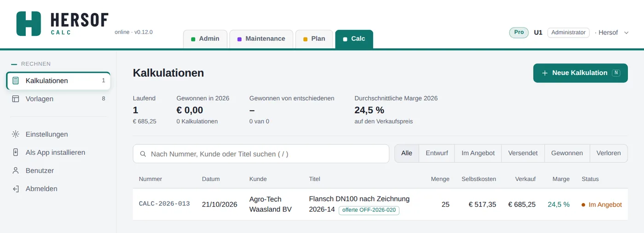This screenshot has width=644, height=233.
Task: Click the Pro plan badge
Action: pos(519,32)
